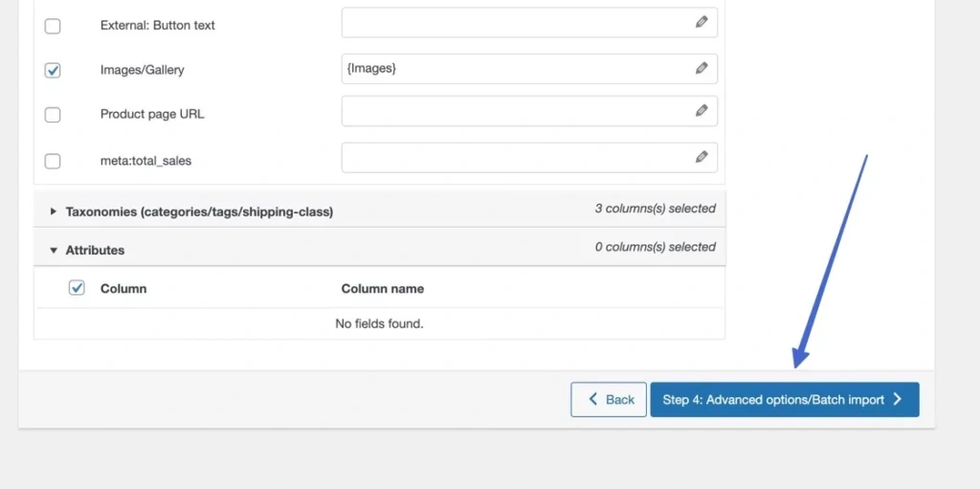
Task: Focus the Images/Gallery {Images} text field
Action: [x=517, y=69]
